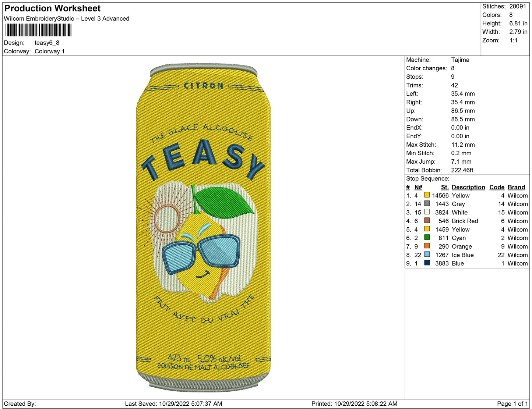Click the TEASY lettering on the can
Screen dimensions: 532x409
203,159
